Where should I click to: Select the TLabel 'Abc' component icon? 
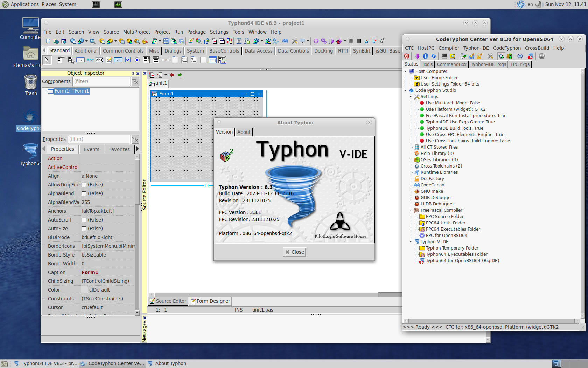pyautogui.click(x=90, y=60)
